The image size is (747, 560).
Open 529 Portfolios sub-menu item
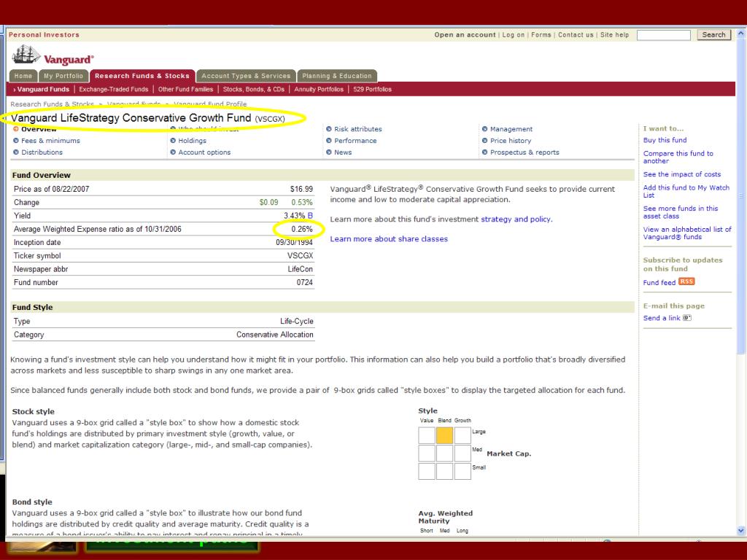tap(372, 89)
